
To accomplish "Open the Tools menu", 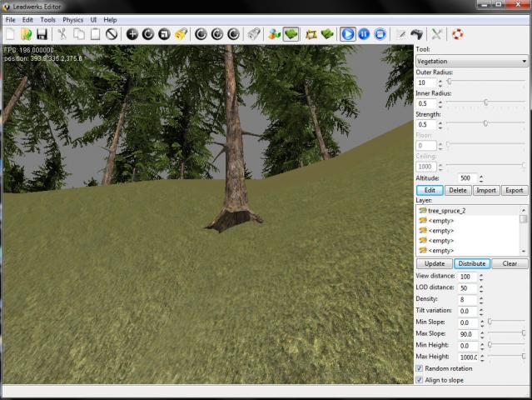I will 48,19.
